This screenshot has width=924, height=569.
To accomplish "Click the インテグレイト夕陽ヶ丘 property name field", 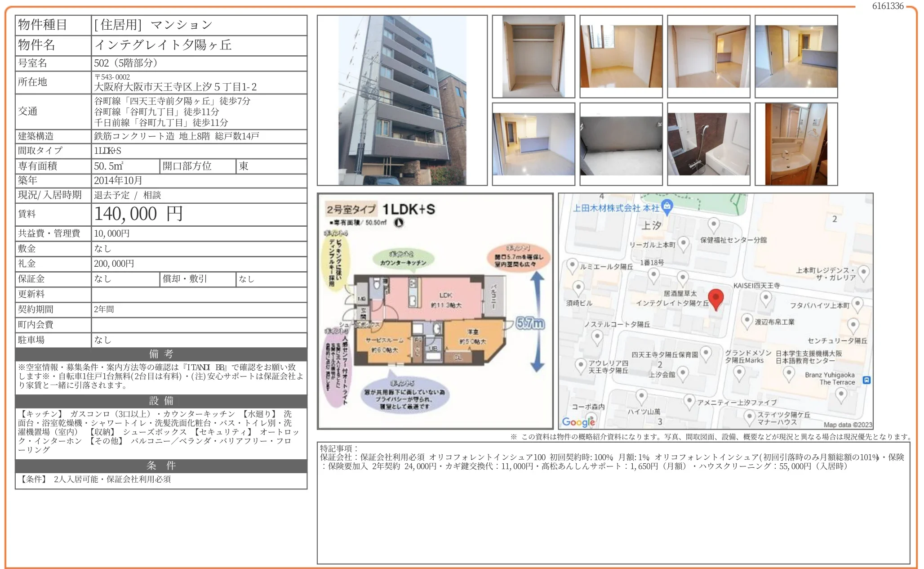I will click(x=163, y=45).
